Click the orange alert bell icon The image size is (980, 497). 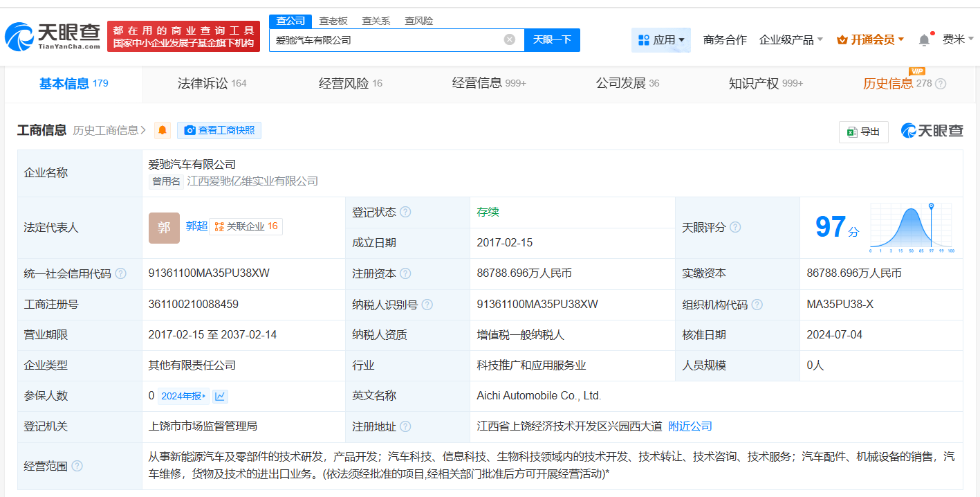point(163,130)
